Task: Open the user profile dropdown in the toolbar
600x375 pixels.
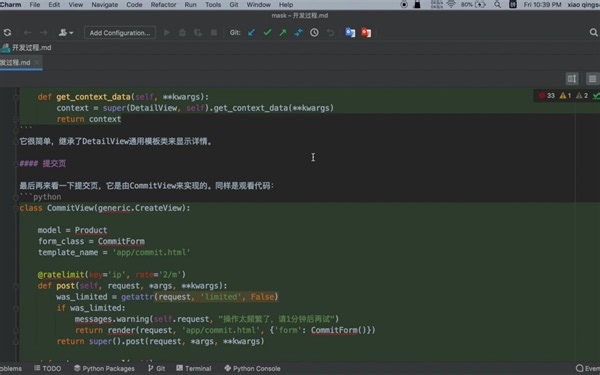Action: pos(66,33)
